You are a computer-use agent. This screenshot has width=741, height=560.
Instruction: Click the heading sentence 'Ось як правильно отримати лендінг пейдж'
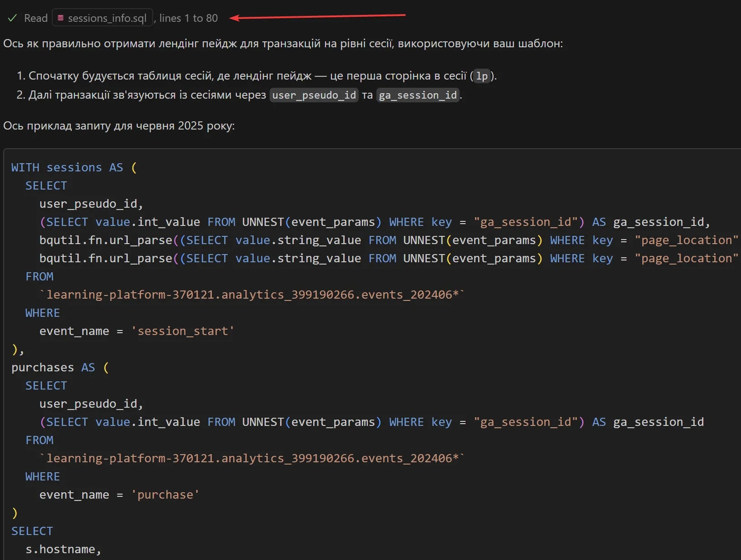[283, 44]
